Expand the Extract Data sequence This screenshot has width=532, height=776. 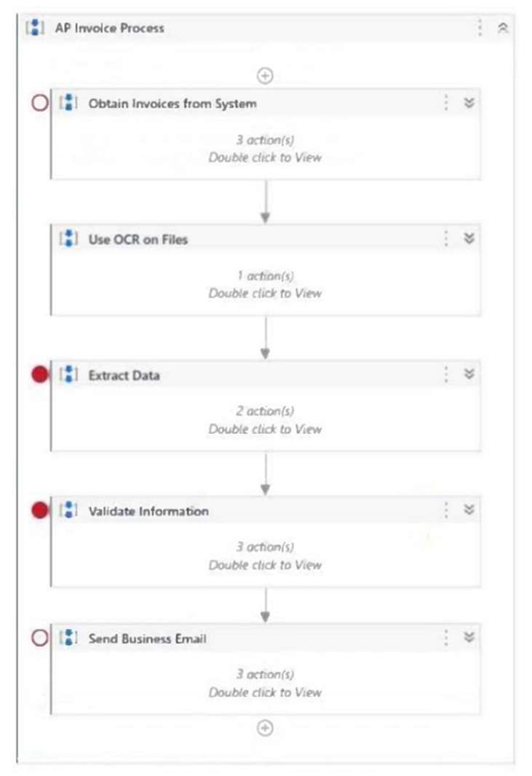[x=469, y=374]
